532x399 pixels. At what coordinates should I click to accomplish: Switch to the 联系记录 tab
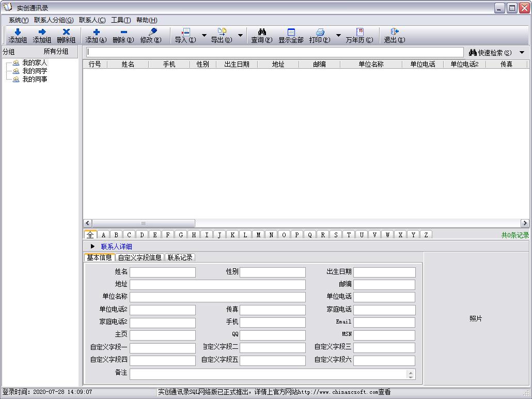[180, 257]
